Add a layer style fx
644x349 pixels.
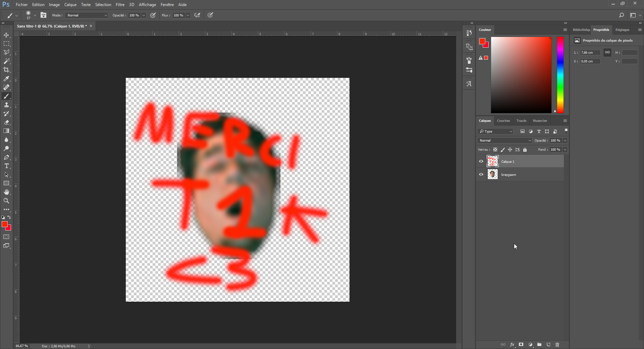click(x=512, y=345)
